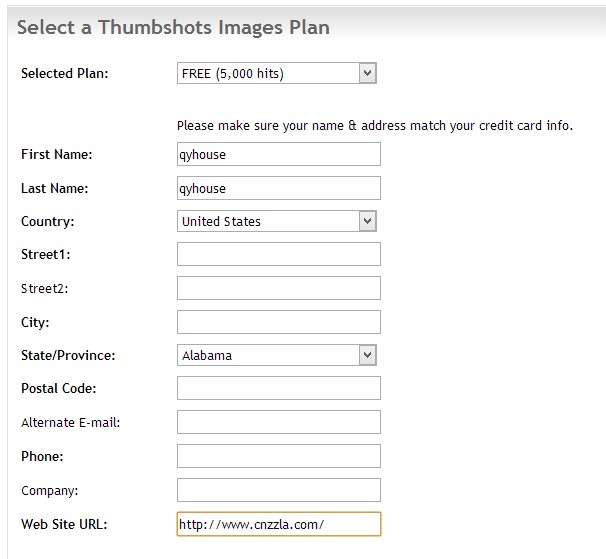Image resolution: width=606 pixels, height=559 pixels.
Task: Click the Alternate E-mail field
Action: pyautogui.click(x=278, y=422)
